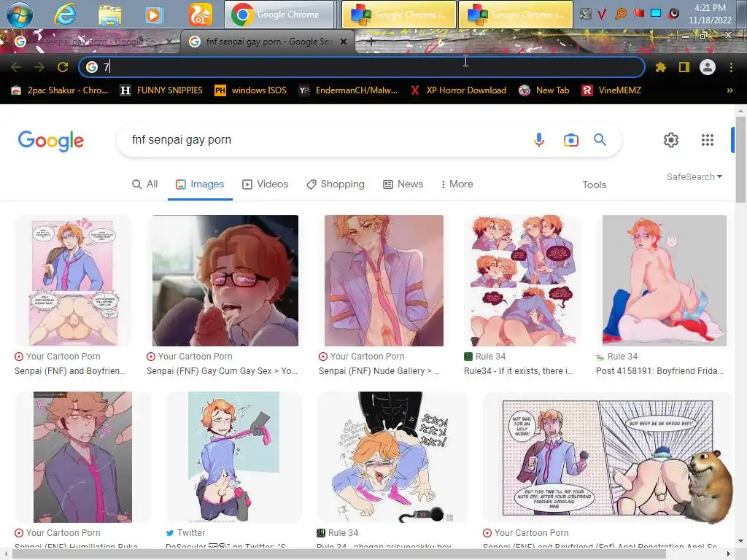Switch to the All results tab

tap(145, 184)
